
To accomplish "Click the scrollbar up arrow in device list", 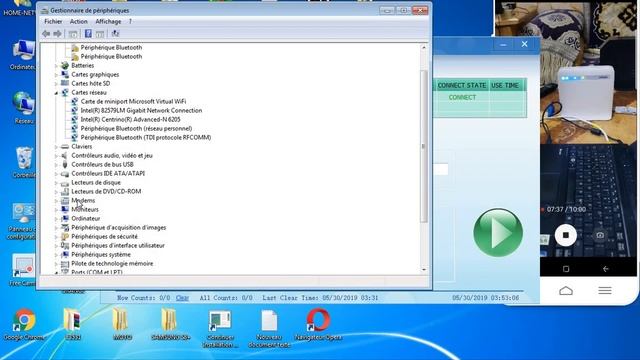I will (x=424, y=47).
